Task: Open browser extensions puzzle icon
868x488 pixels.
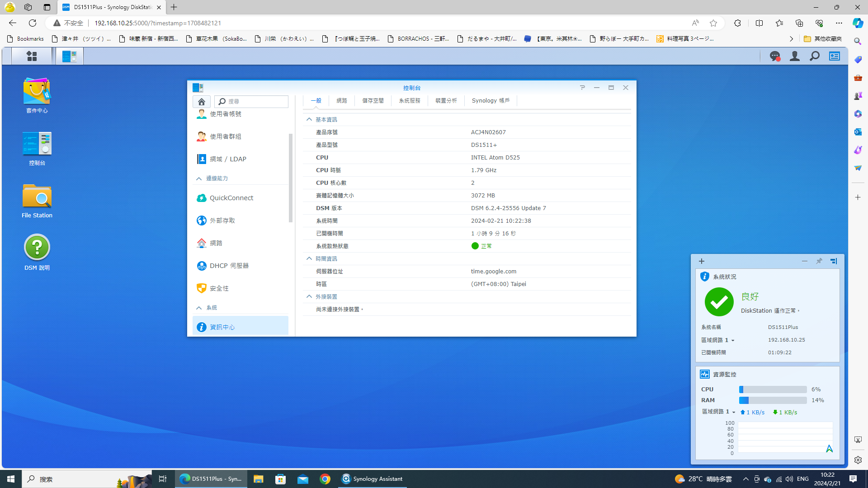Action: coord(737,23)
